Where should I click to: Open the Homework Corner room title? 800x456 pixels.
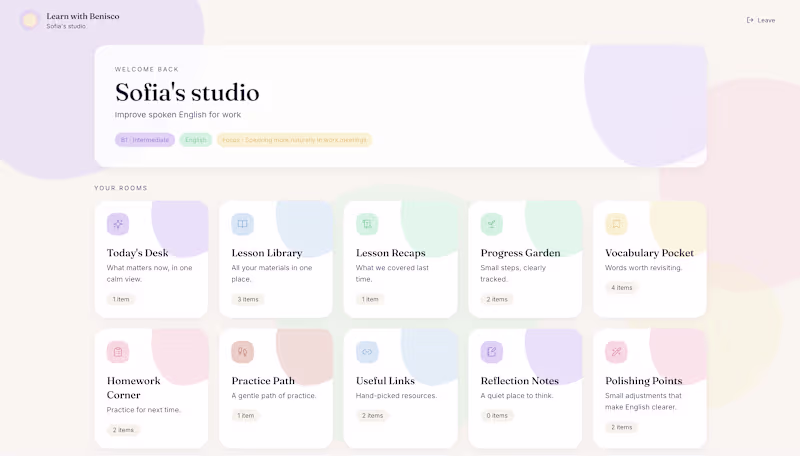[x=134, y=388]
